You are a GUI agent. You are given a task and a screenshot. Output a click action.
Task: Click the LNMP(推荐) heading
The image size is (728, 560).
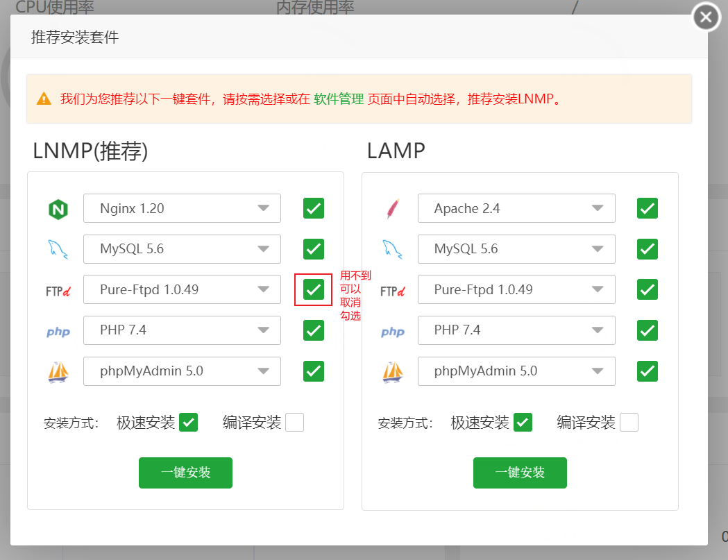(90, 151)
